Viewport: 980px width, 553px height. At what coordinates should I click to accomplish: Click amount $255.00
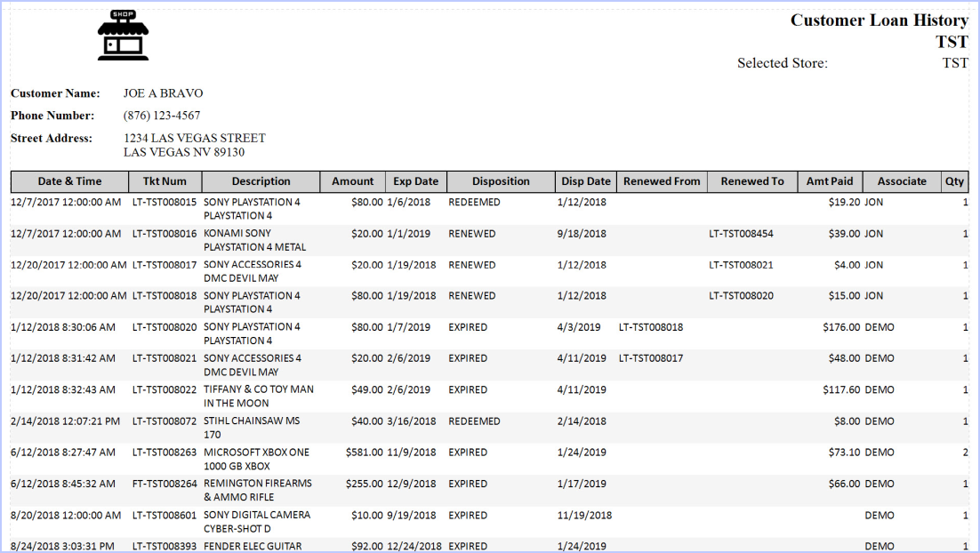(365, 484)
